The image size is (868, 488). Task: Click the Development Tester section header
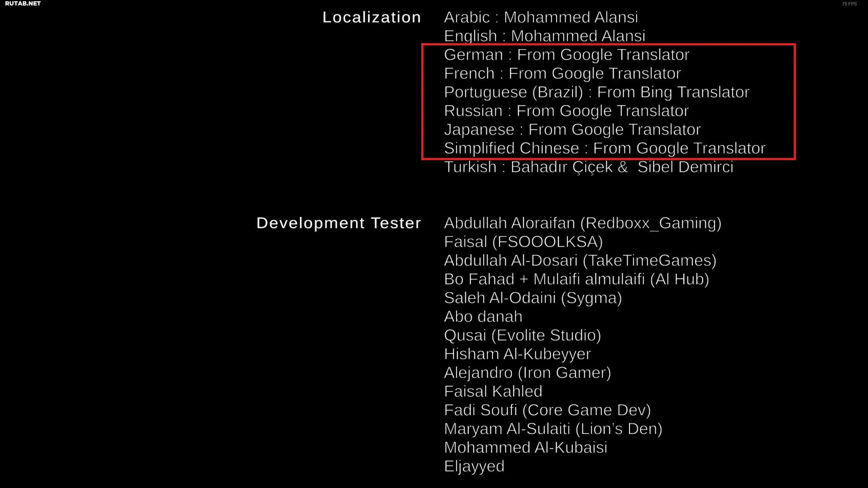[338, 222]
